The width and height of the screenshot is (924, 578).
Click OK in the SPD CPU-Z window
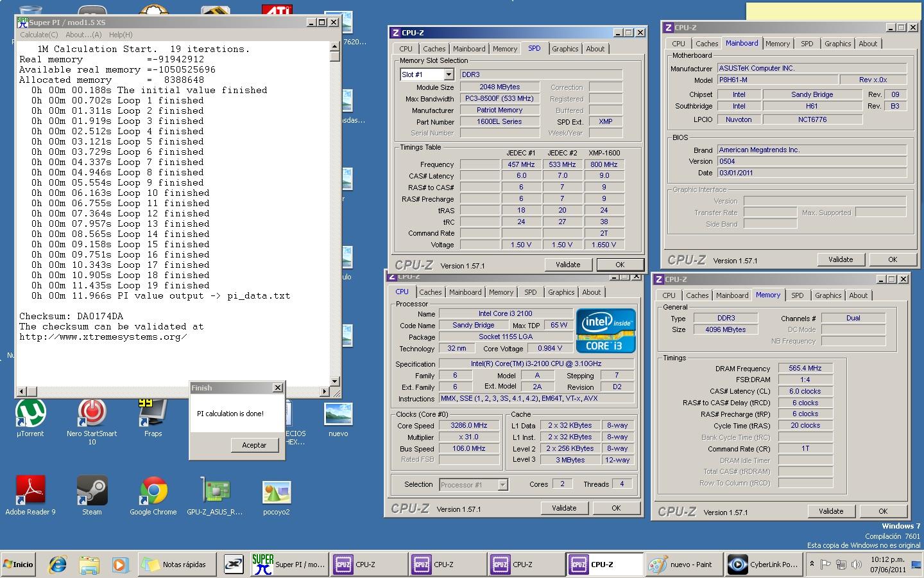pyautogui.click(x=620, y=265)
